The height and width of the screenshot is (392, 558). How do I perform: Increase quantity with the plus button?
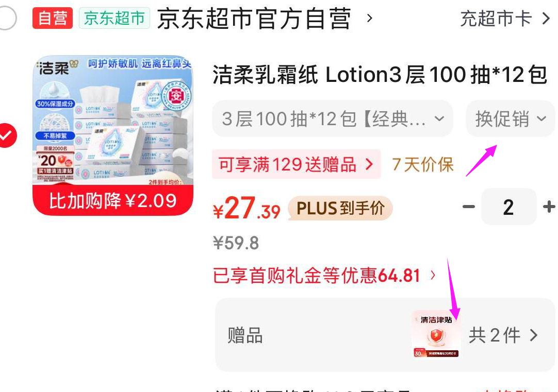pyautogui.click(x=549, y=207)
